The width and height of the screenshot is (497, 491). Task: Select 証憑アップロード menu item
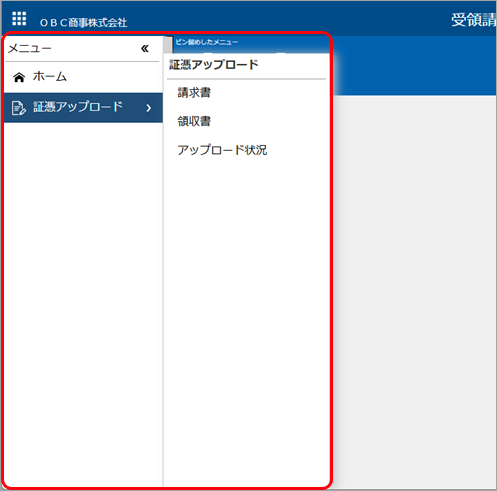[83, 108]
